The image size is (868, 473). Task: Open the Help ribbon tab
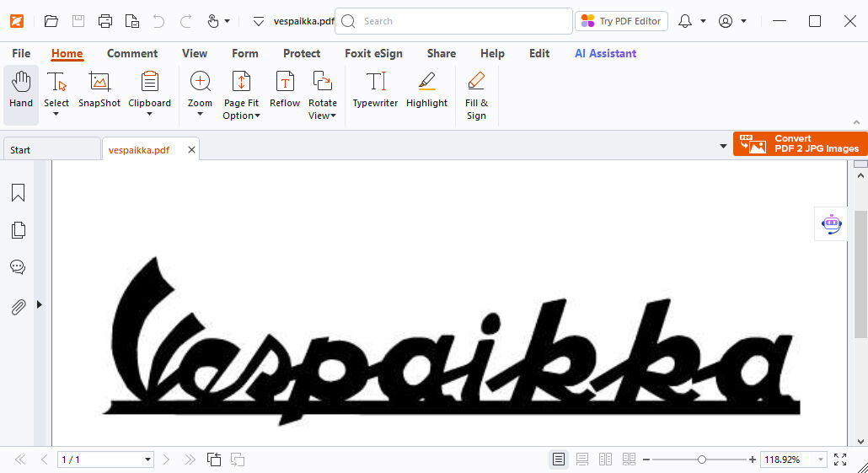tap(492, 53)
